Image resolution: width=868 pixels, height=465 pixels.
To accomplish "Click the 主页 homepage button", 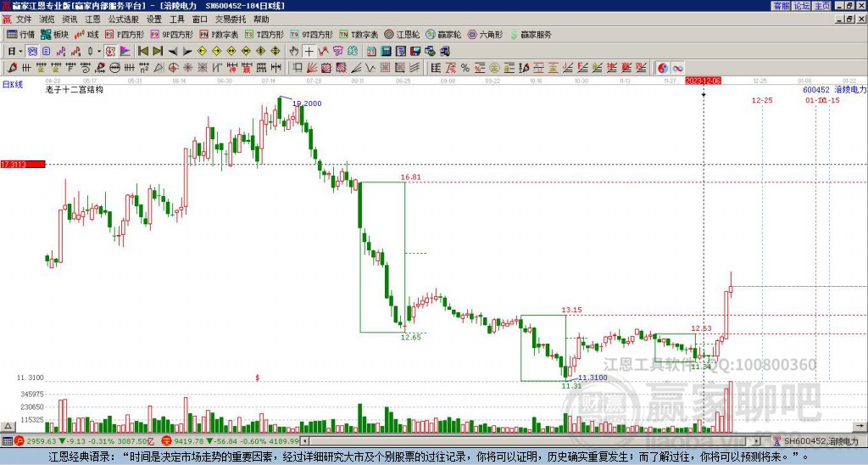I will pos(822,6).
